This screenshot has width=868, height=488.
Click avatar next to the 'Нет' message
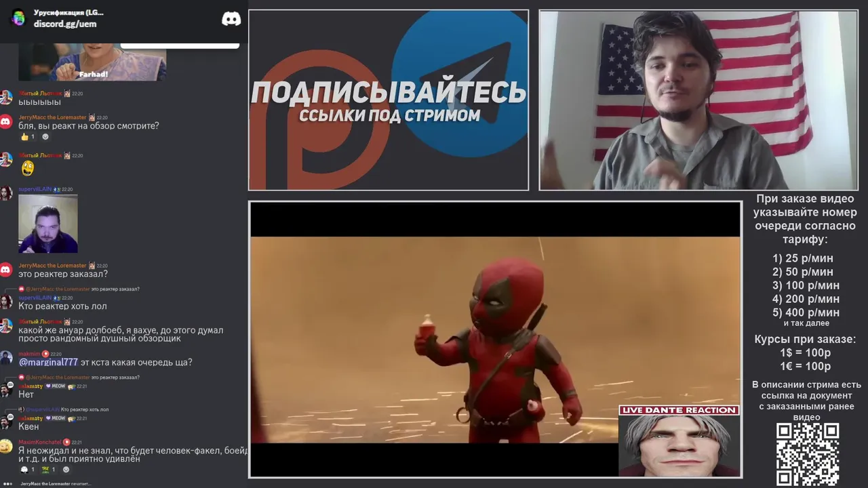coord(6,390)
